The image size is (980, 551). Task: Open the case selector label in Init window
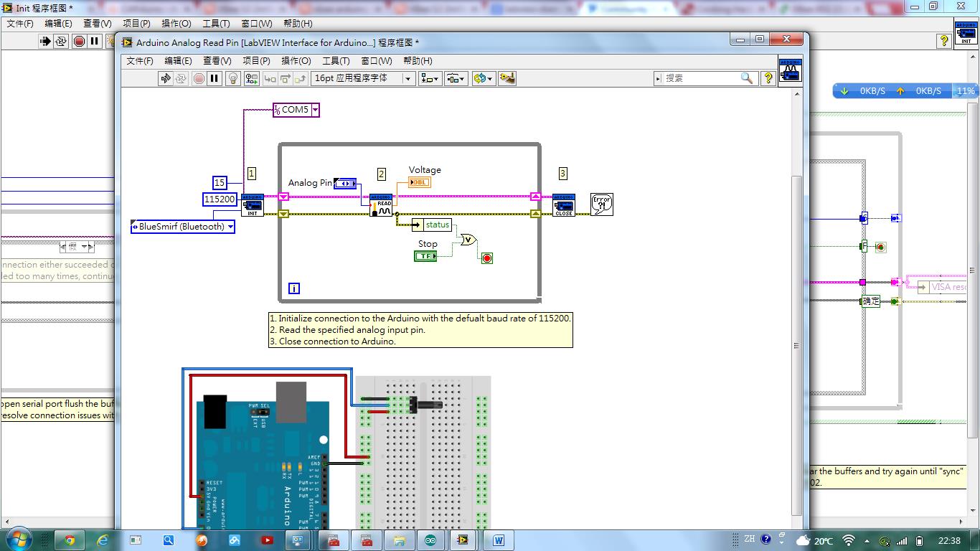[x=77, y=247]
